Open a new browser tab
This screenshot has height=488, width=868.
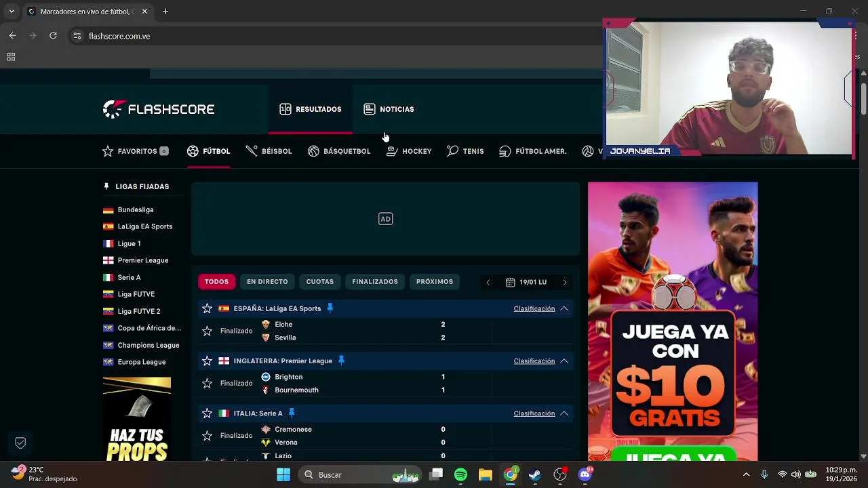click(x=165, y=12)
